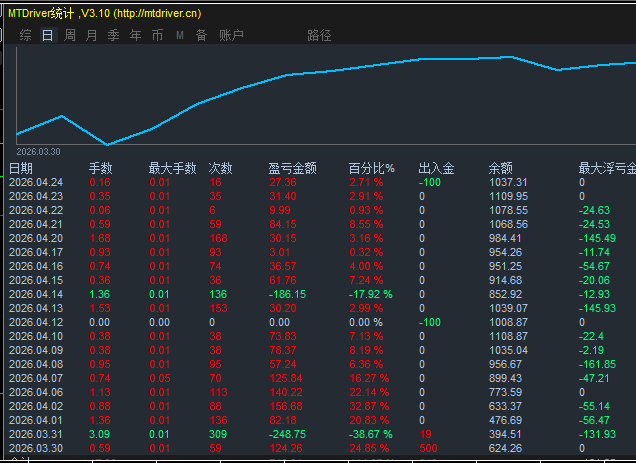Screen dimensions: 636x463
Task: Click the 2026.03.30 chart axis label
Action: pyautogui.click(x=38, y=152)
